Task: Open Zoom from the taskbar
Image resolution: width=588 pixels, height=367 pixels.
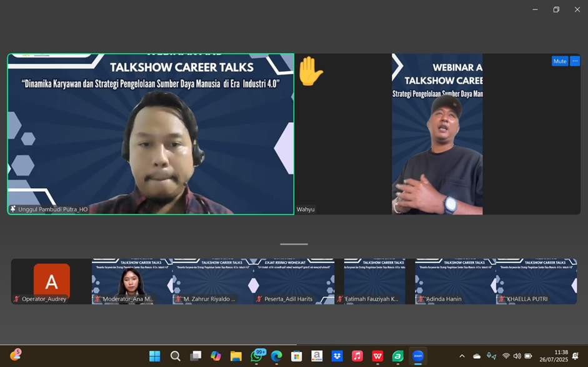Action: [x=418, y=356]
